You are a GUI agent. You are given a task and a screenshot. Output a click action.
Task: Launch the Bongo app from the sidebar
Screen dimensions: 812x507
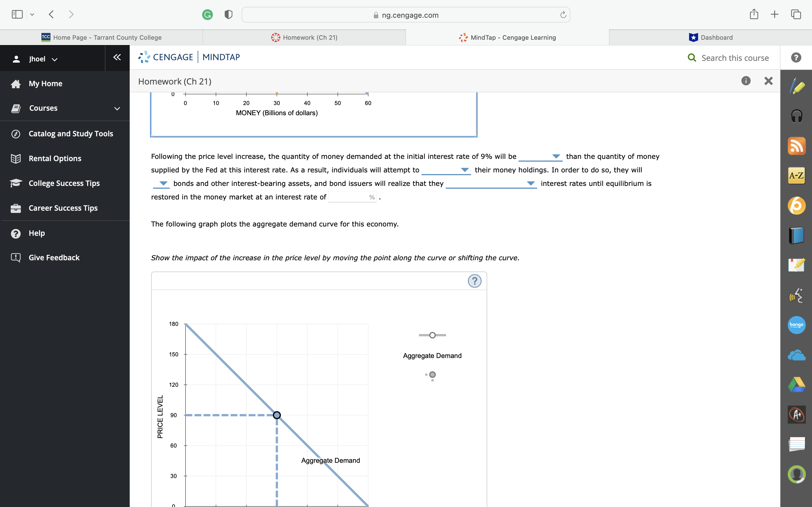(x=796, y=324)
